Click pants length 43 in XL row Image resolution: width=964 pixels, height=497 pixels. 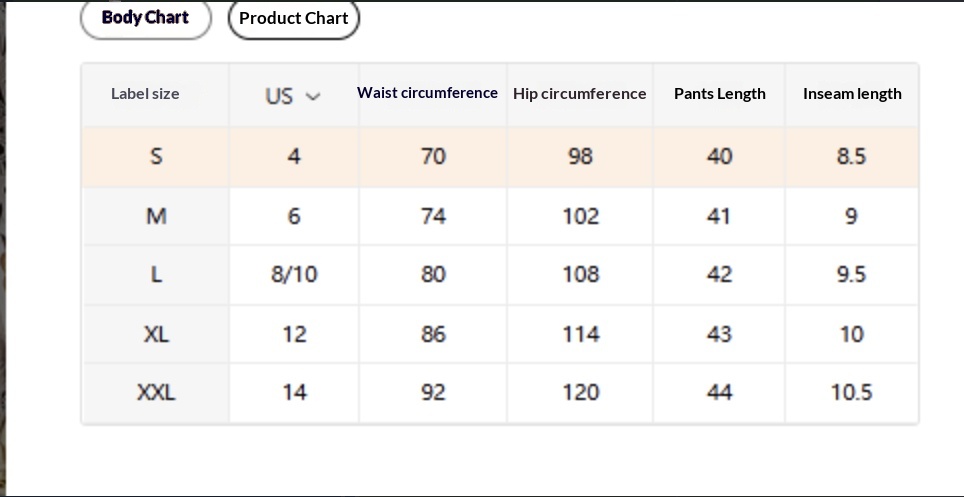pos(719,334)
